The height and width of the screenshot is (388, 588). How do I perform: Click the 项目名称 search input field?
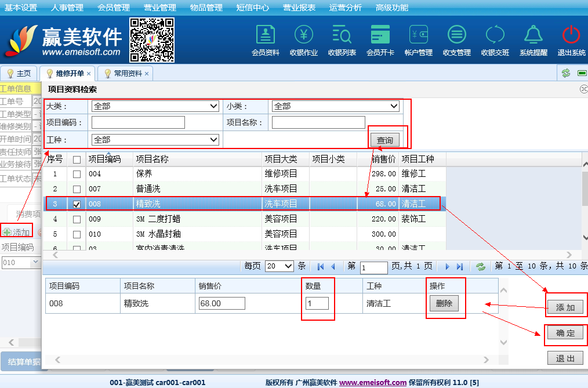point(318,122)
